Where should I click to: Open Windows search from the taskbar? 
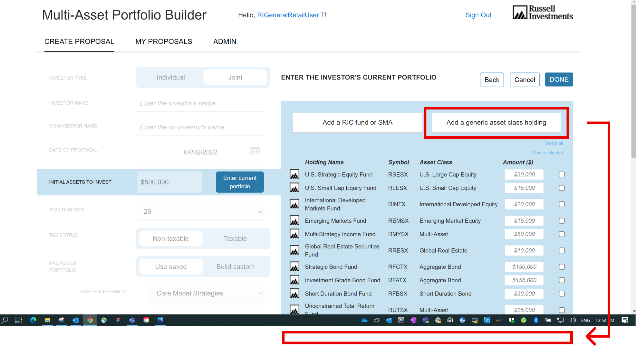(5, 320)
